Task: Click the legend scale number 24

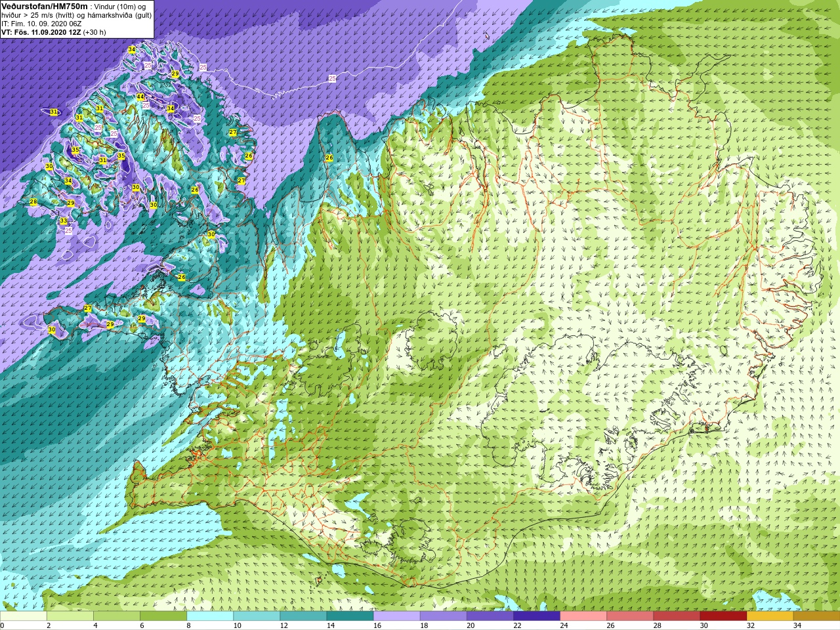Action: click(x=563, y=625)
